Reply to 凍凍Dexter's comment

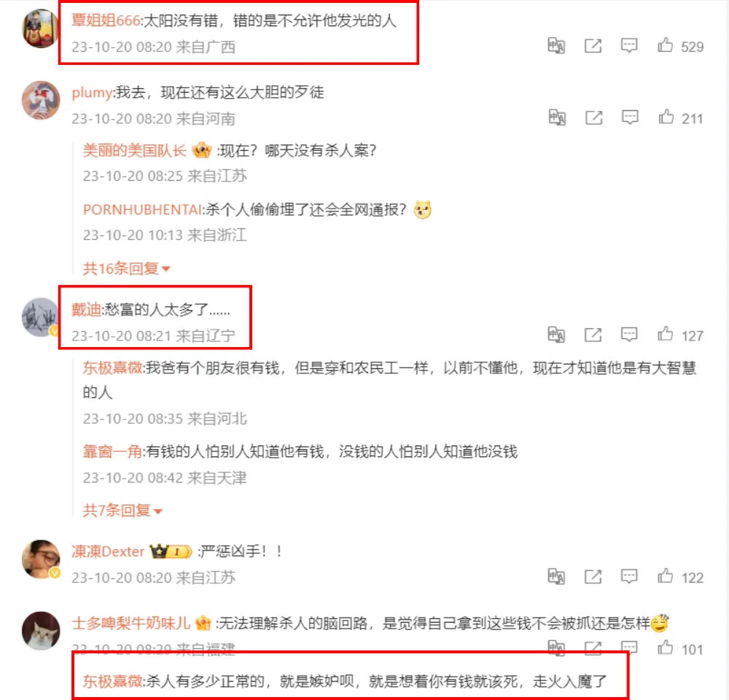pyautogui.click(x=629, y=577)
